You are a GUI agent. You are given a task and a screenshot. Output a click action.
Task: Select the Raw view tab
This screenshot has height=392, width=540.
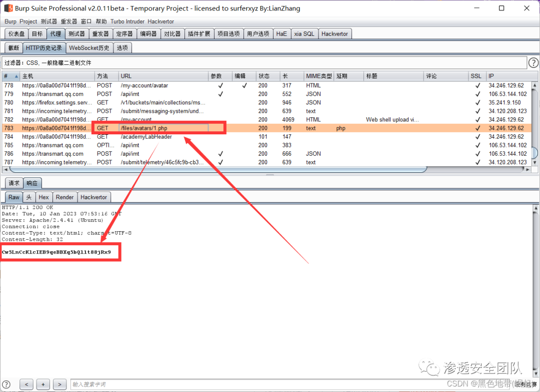(14, 197)
